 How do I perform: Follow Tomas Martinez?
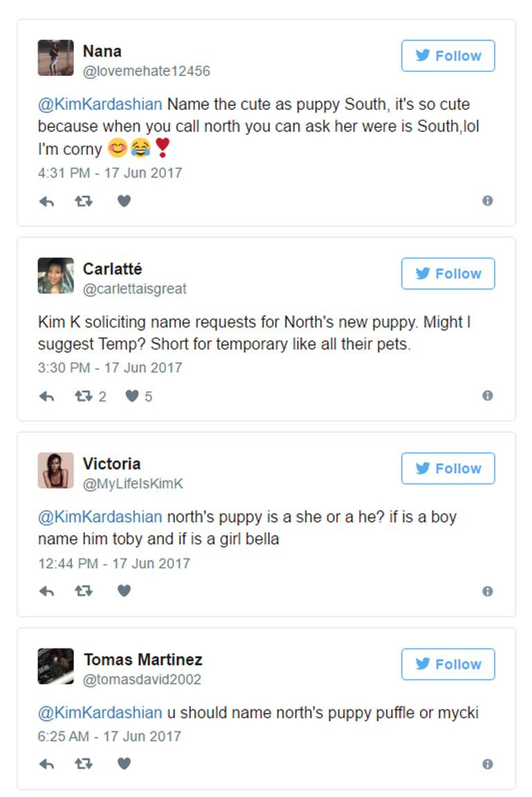[x=448, y=664]
